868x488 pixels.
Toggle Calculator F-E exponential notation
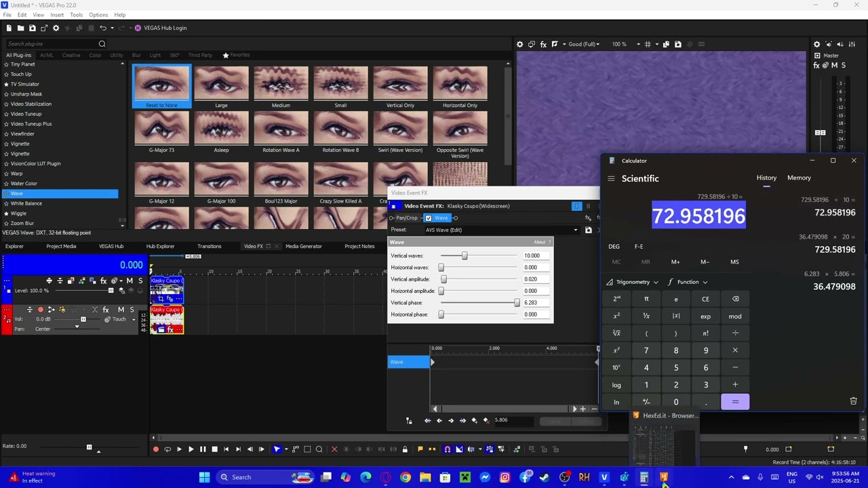pyautogui.click(x=639, y=247)
